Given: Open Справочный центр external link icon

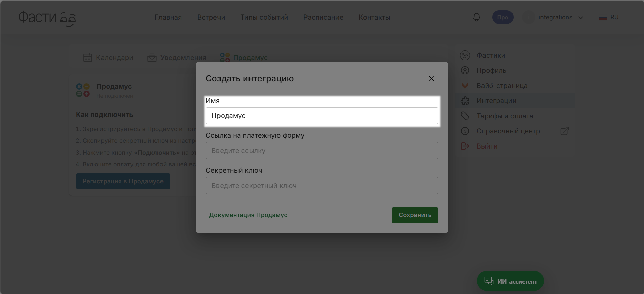Looking at the screenshot, I should coord(564,131).
